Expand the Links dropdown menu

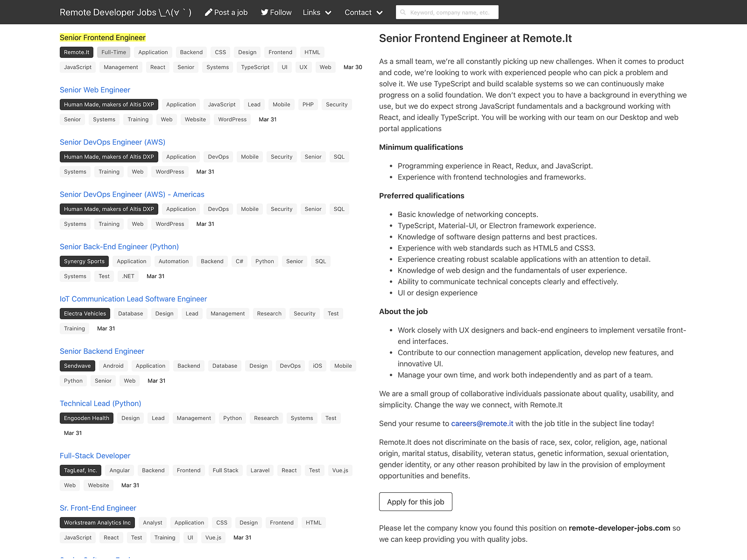[x=317, y=12]
